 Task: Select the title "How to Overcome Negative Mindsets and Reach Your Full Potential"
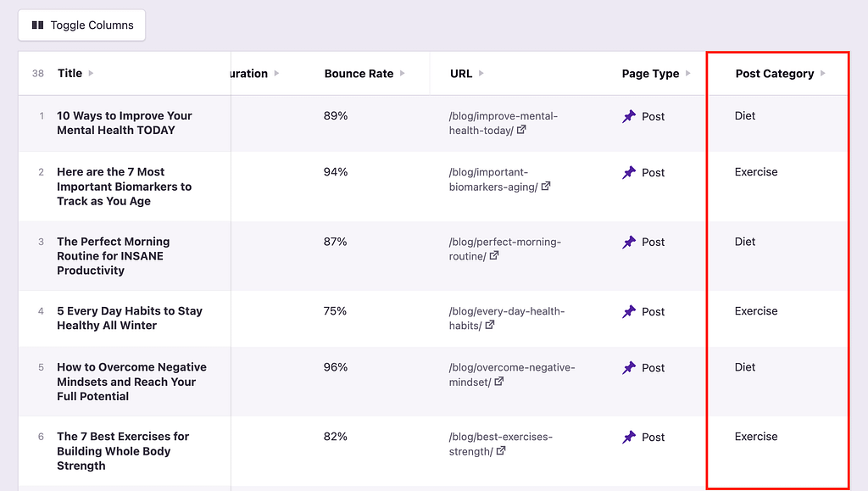point(131,382)
